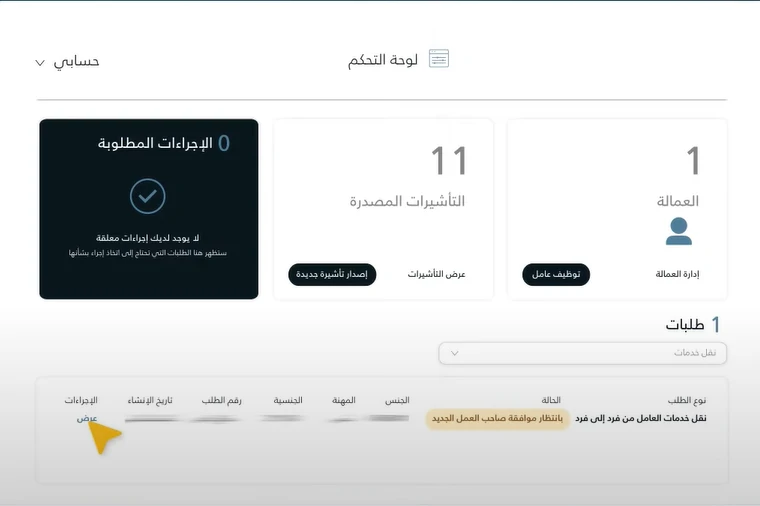Click عرض in the الإجراءات column
The height and width of the screenshot is (506, 760).
coord(87,418)
